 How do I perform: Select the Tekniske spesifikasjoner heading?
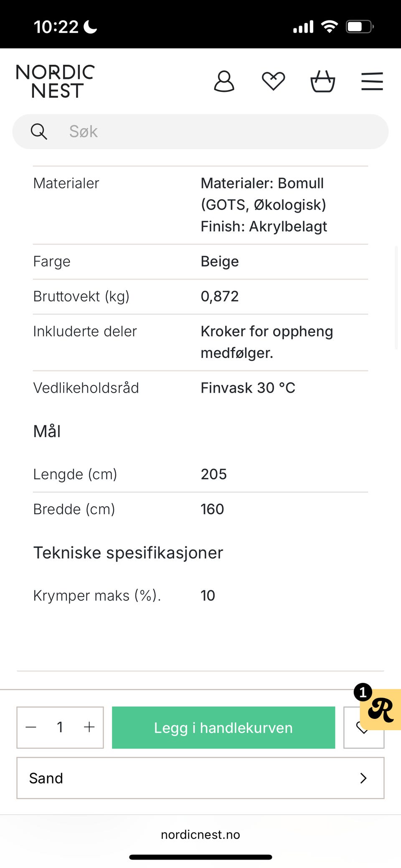[128, 553]
